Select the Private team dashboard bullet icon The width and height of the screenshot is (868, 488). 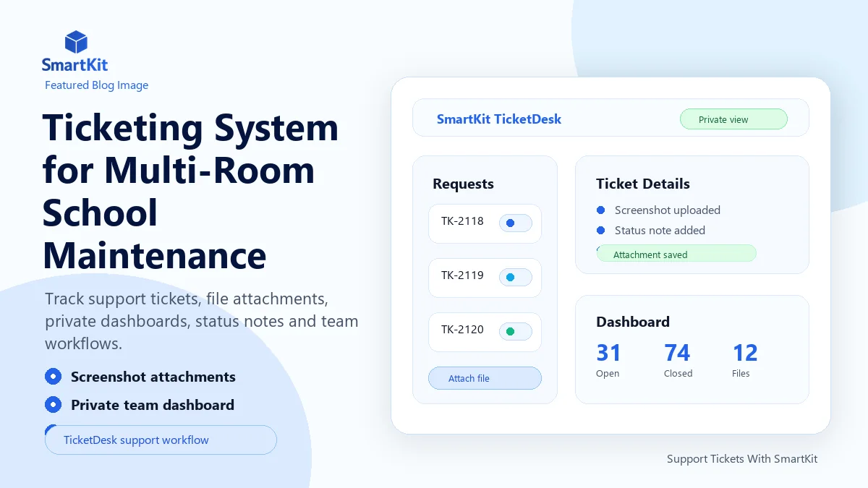[x=53, y=405]
